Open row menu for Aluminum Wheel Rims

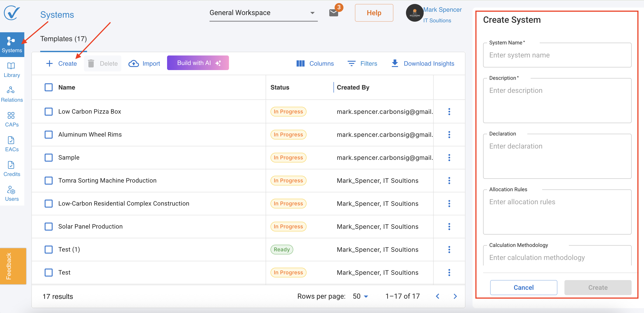449,134
